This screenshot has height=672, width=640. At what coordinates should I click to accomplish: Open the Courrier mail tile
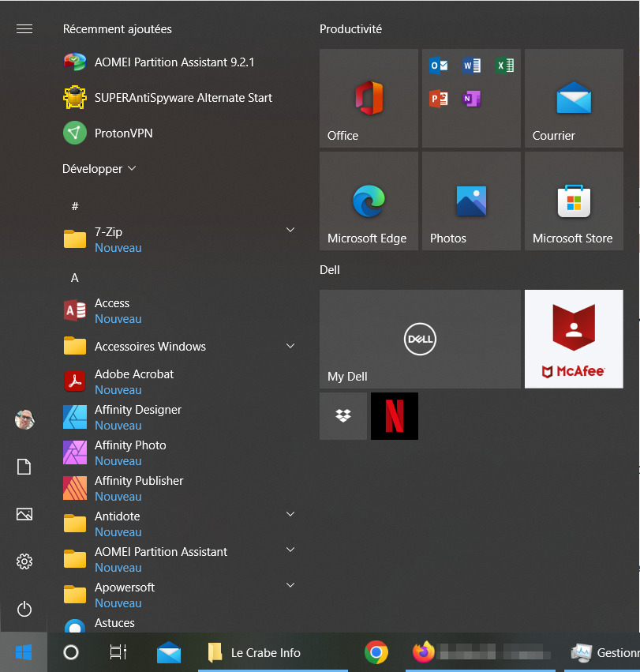point(574,98)
